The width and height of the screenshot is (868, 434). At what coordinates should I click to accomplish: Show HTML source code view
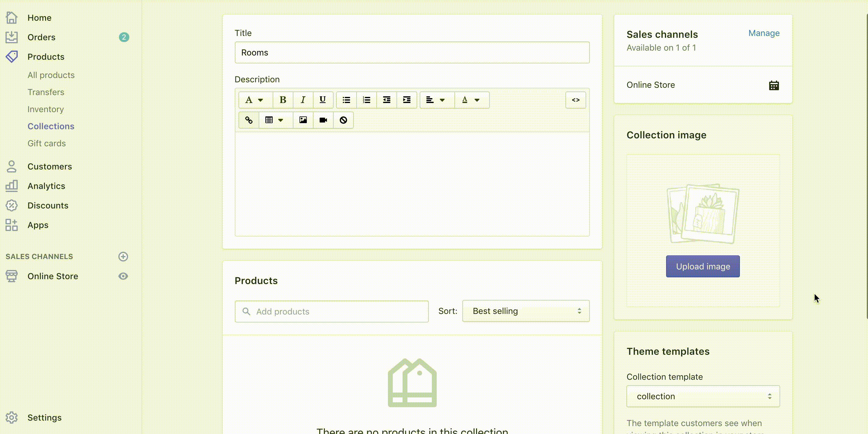click(576, 100)
